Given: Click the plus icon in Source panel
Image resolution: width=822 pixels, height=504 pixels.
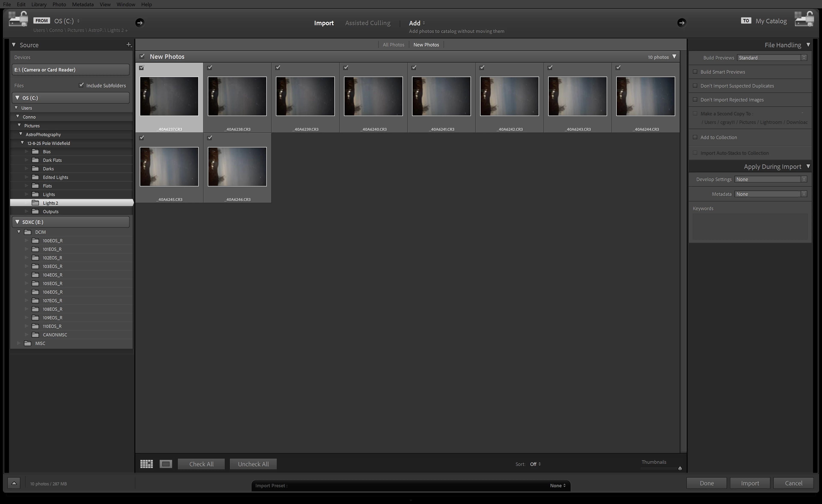Looking at the screenshot, I should click(129, 45).
